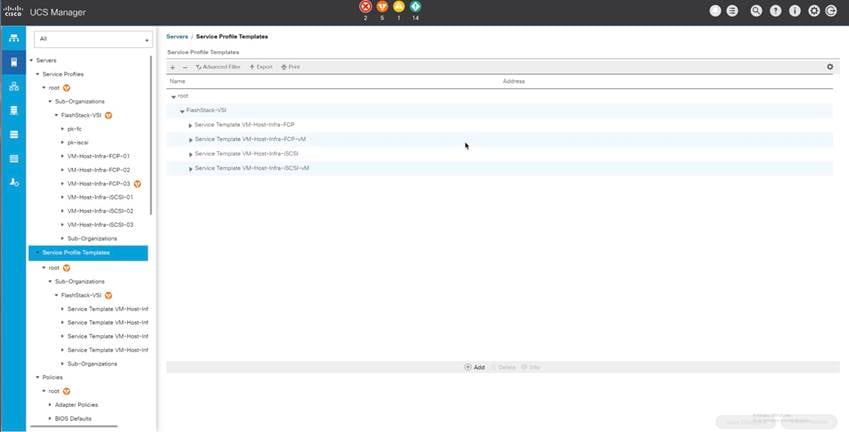The height and width of the screenshot is (432, 849).
Task: Select Service Template VM-Host-Infra-FCP-vM table row
Action: point(499,139)
